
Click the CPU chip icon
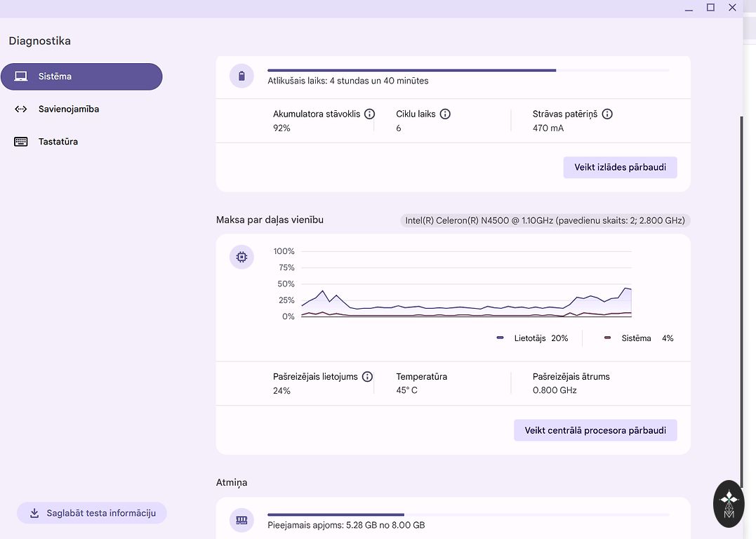tap(241, 258)
